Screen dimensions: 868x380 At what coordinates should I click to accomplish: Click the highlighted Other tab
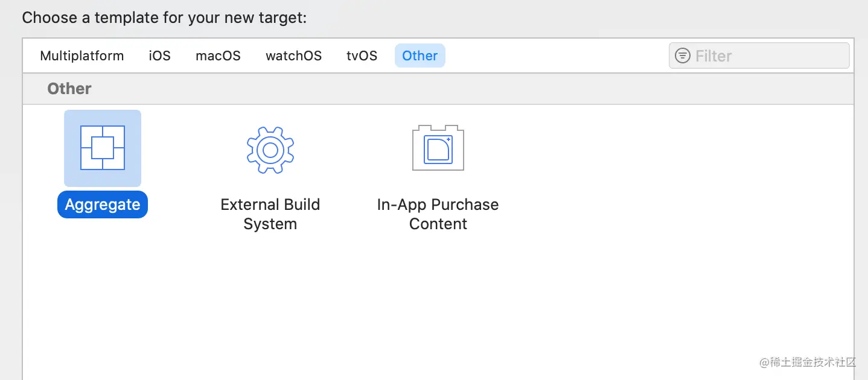(420, 56)
